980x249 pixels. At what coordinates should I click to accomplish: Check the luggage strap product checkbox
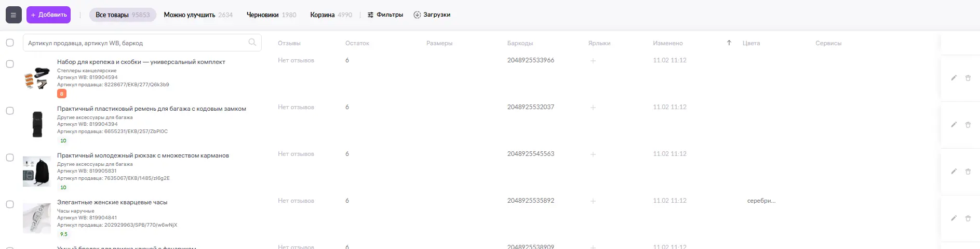pos(10,111)
